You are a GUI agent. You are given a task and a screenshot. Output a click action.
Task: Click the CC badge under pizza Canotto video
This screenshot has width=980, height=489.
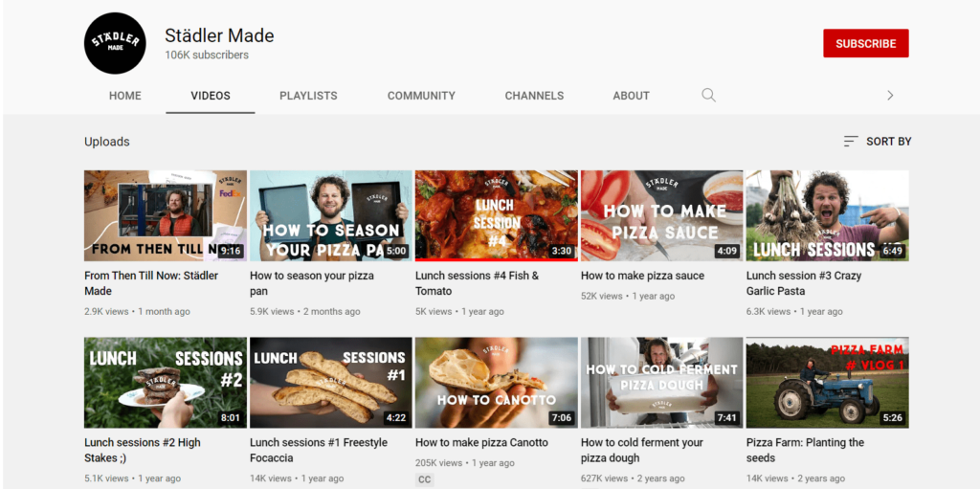(424, 480)
